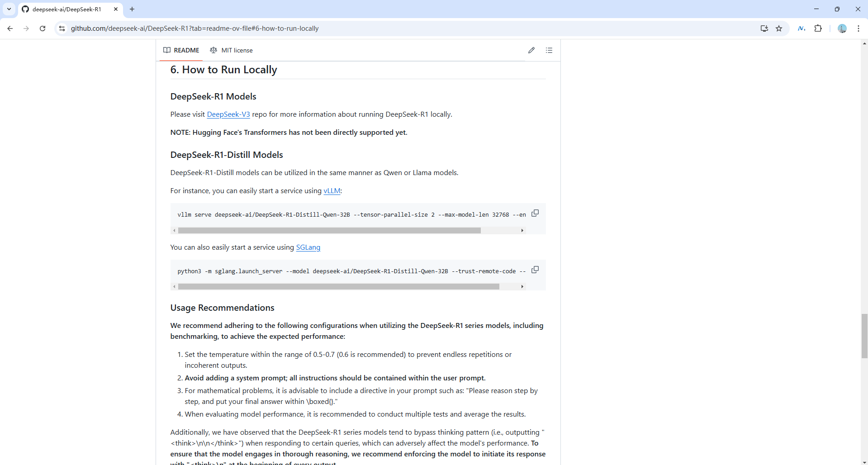Click the vllm code block horizontal scrollbar
868x465 pixels.
[329, 231]
